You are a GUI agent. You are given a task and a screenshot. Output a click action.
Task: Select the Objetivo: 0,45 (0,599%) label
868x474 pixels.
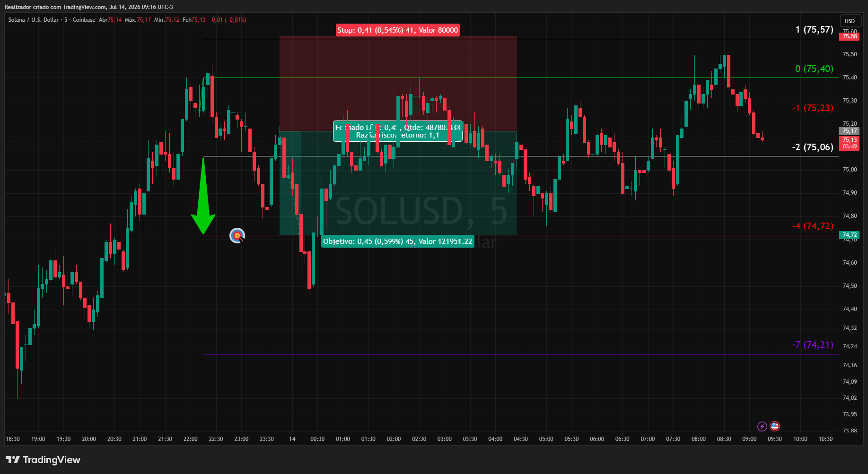(x=398, y=241)
